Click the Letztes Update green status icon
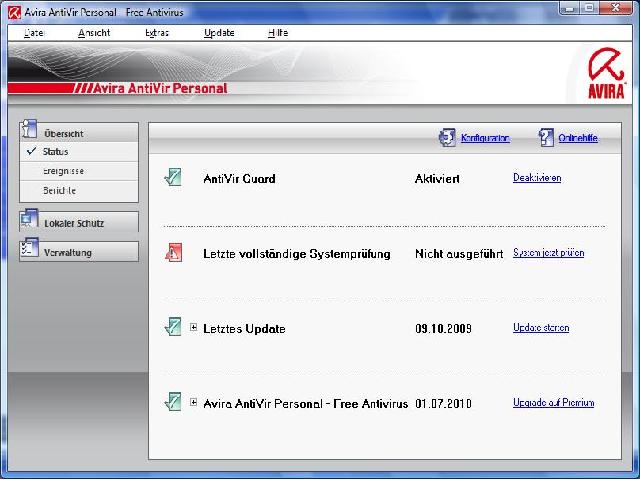The width and height of the screenshot is (640, 480). point(173,327)
